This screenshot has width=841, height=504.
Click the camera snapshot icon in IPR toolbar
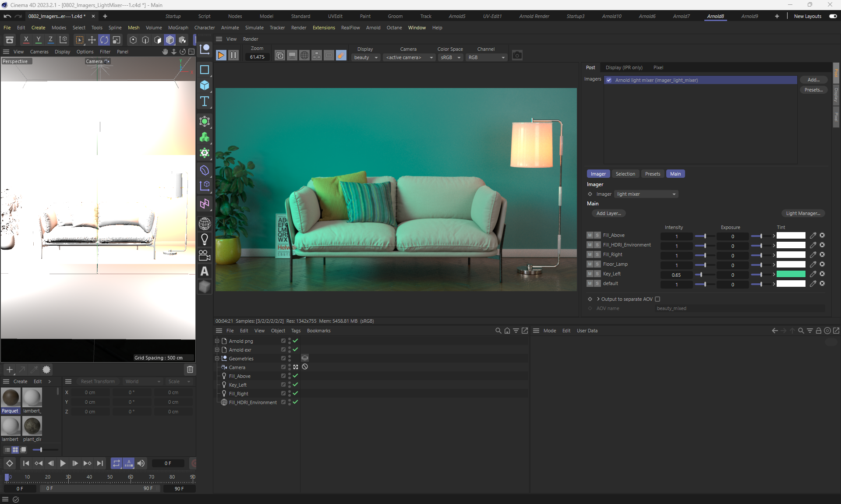(x=517, y=56)
